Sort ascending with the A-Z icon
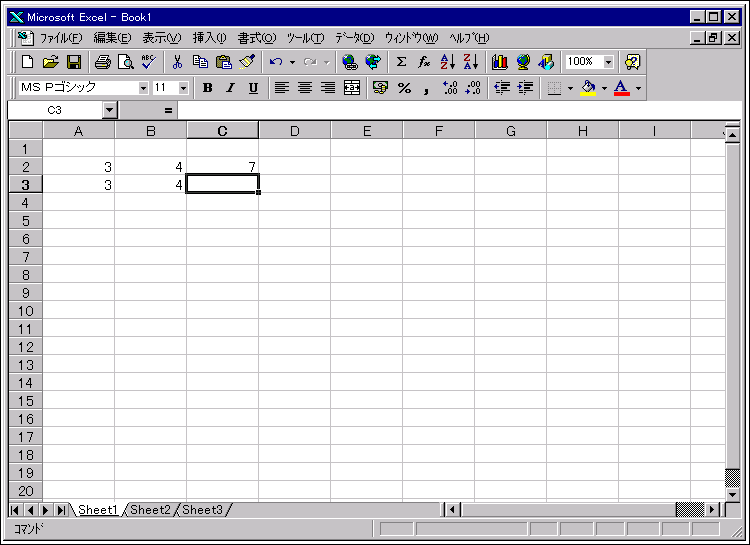The width and height of the screenshot is (750, 545). pyautogui.click(x=447, y=62)
